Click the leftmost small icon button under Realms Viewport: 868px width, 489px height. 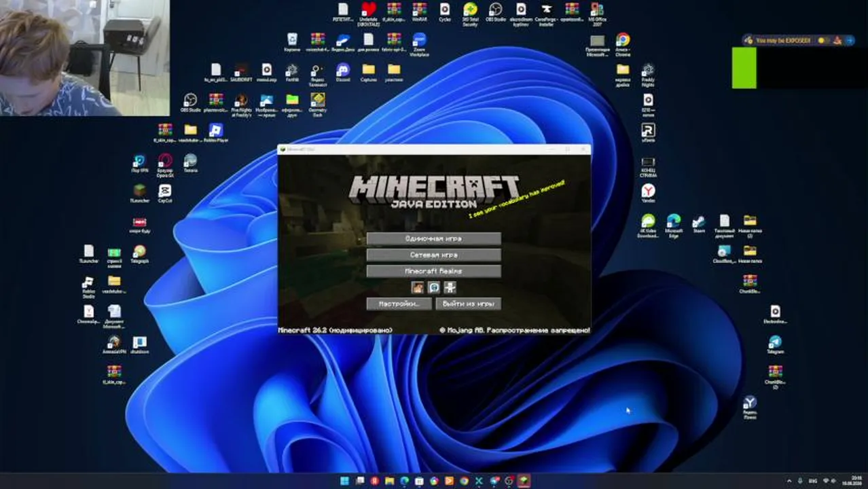point(418,287)
